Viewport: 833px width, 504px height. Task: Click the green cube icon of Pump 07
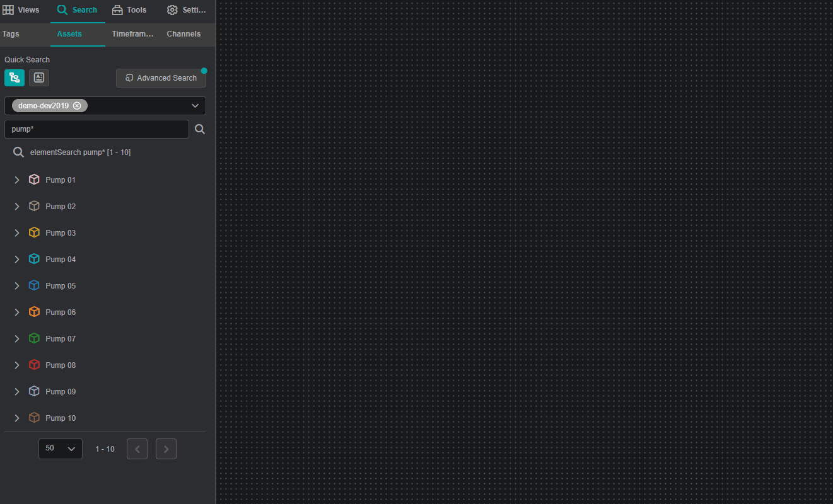[x=35, y=338]
